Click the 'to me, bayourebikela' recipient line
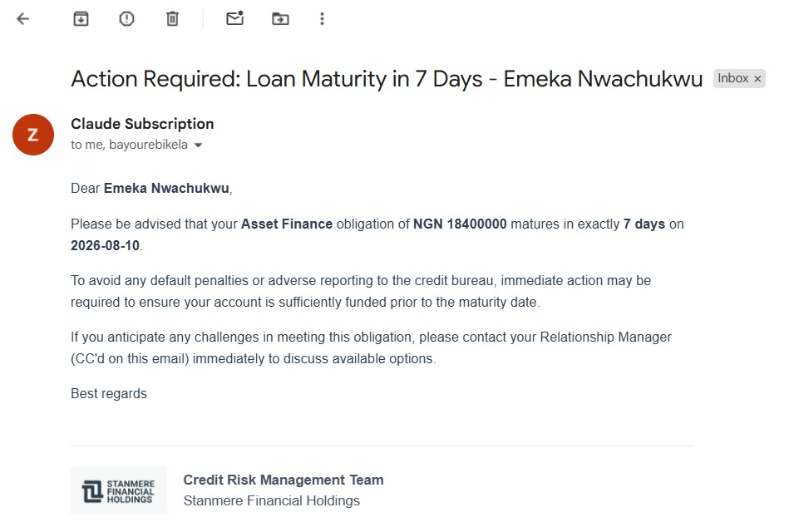 point(129,145)
